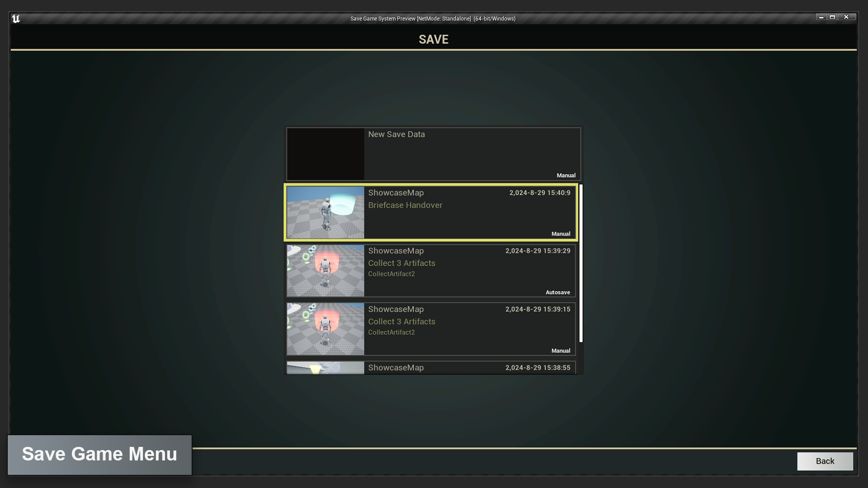Click the Save Game Menu caption box

[99, 455]
